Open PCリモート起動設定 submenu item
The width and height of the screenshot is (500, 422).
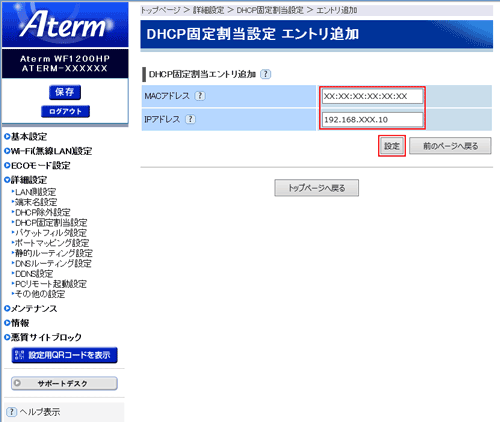point(49,284)
